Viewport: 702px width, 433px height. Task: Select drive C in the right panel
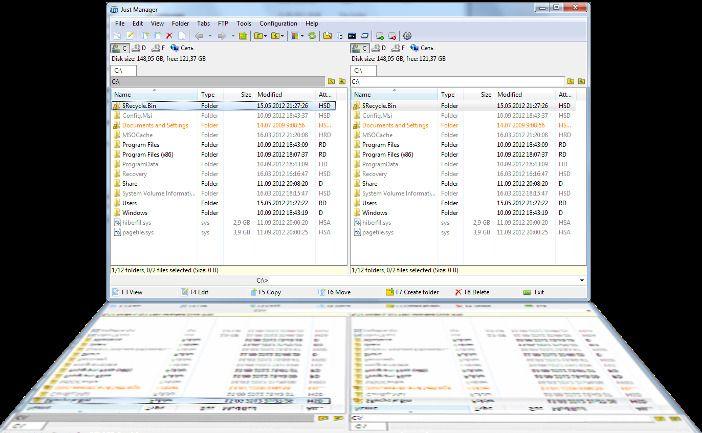coord(360,48)
